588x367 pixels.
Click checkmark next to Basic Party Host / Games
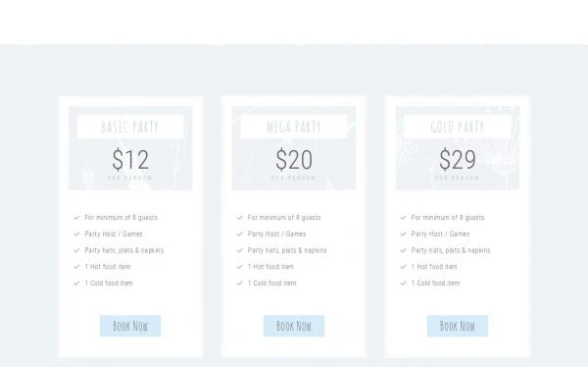pos(76,234)
